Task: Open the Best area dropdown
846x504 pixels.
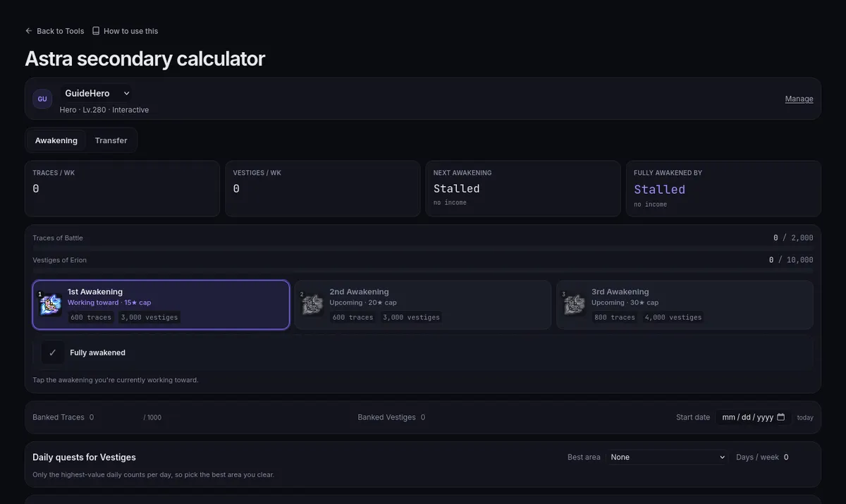Action: 667,457
